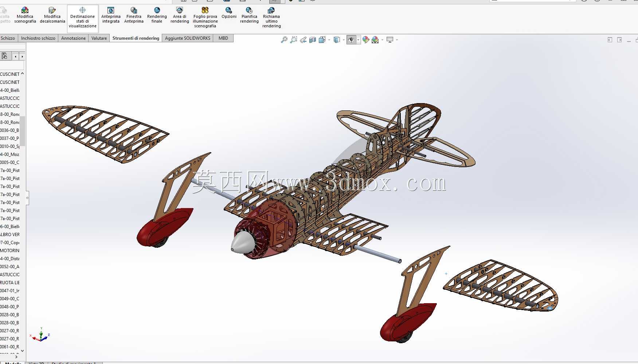Viewport: 638px width, 364px height.
Task: Select 0005-00_C component in tree
Action: [10, 163]
